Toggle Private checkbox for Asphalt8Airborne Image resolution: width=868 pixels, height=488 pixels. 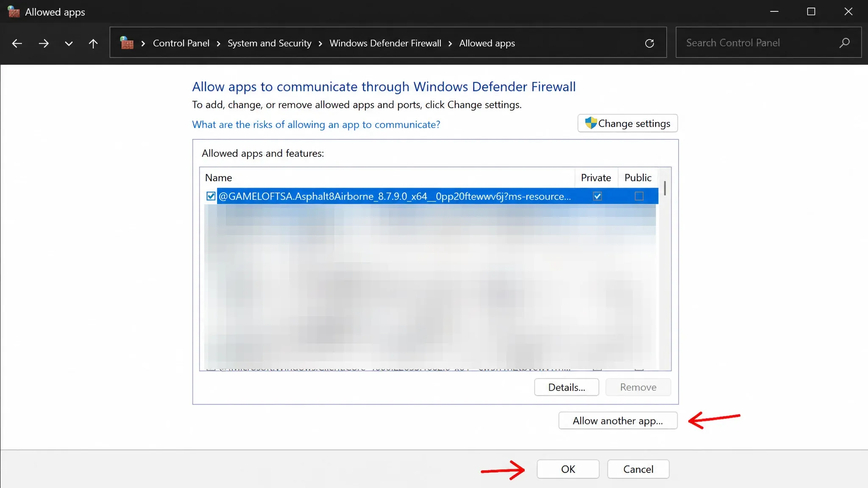[597, 196]
